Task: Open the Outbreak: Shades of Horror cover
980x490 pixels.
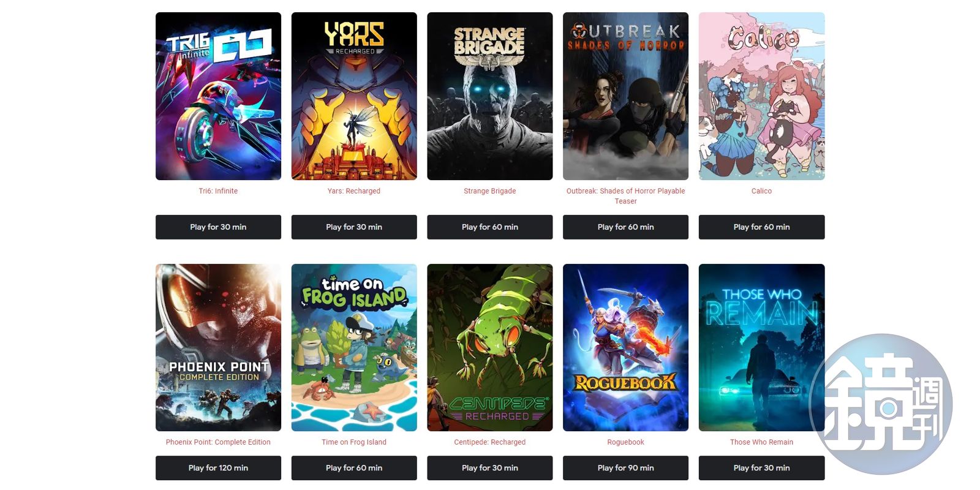Action: (625, 96)
